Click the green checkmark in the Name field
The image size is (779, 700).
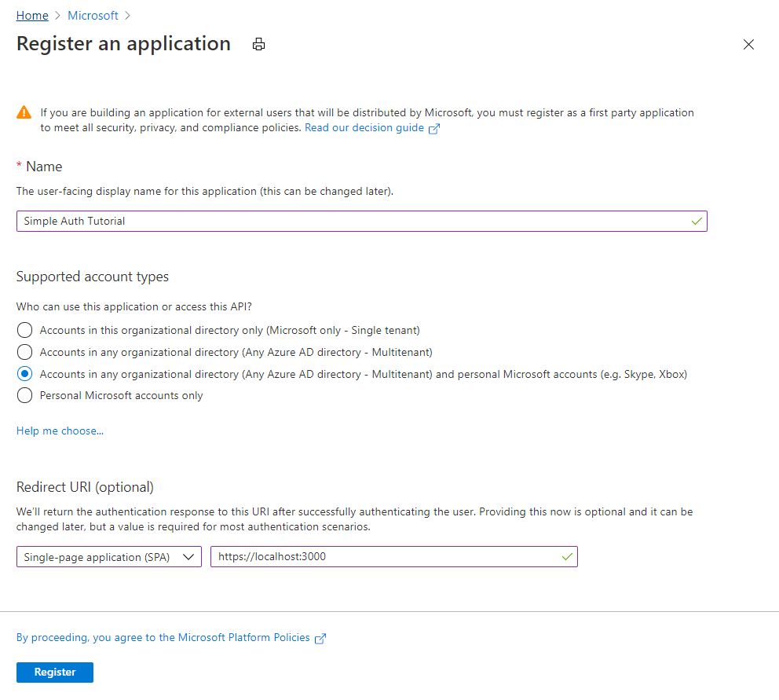pos(697,221)
